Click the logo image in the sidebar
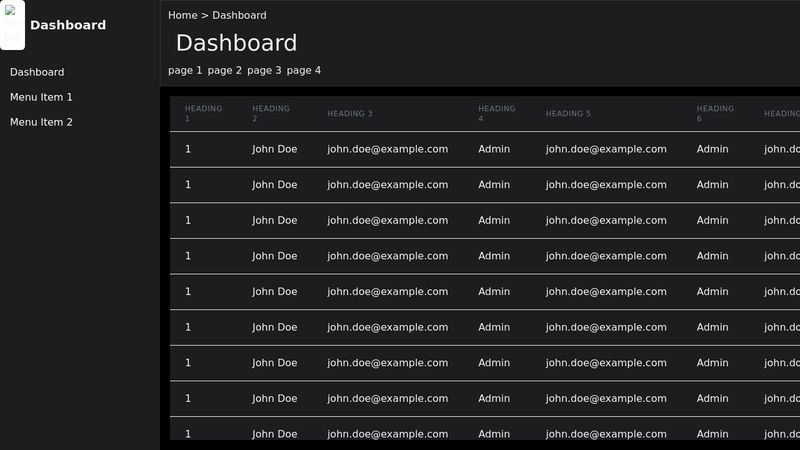800x450 pixels. point(12,25)
